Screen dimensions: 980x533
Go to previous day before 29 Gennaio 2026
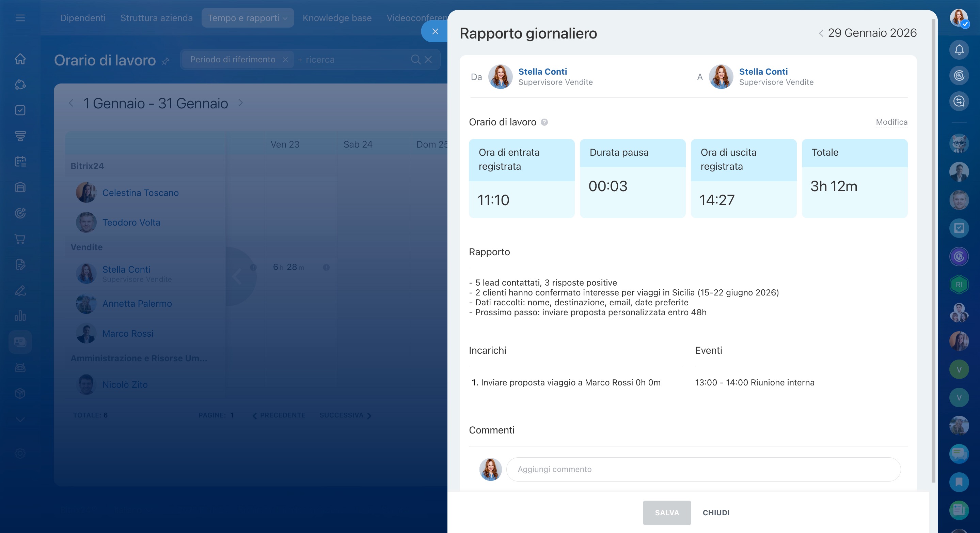[x=821, y=33]
